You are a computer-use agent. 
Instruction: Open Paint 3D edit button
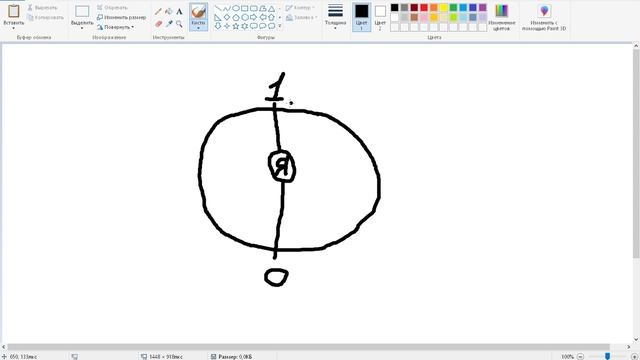(x=544, y=17)
